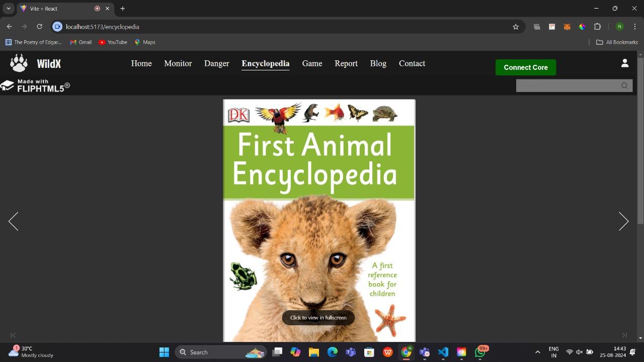Open the Chrome extensions puzzle menu

point(598,27)
